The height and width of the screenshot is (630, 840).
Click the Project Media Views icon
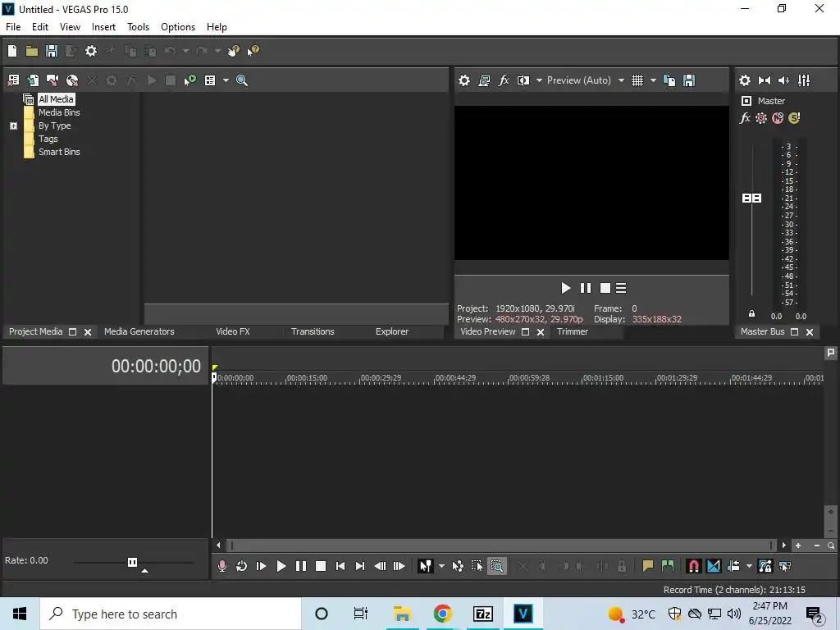coord(210,80)
